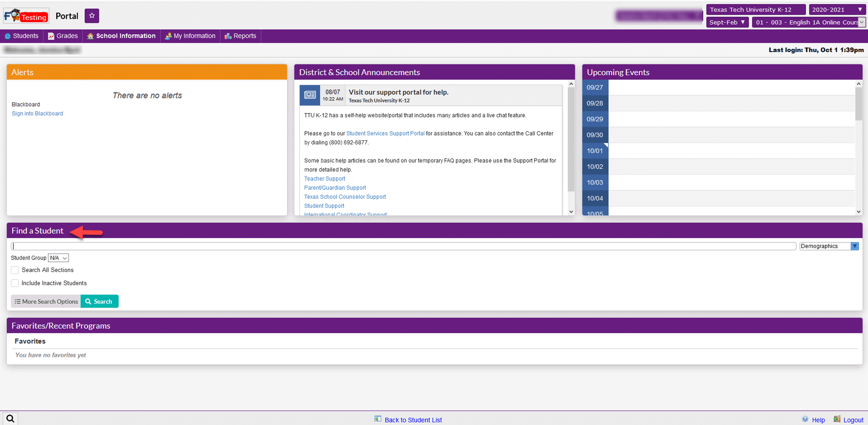Select the 10/01 event date
Image resolution: width=868 pixels, height=425 pixels.
tap(595, 151)
